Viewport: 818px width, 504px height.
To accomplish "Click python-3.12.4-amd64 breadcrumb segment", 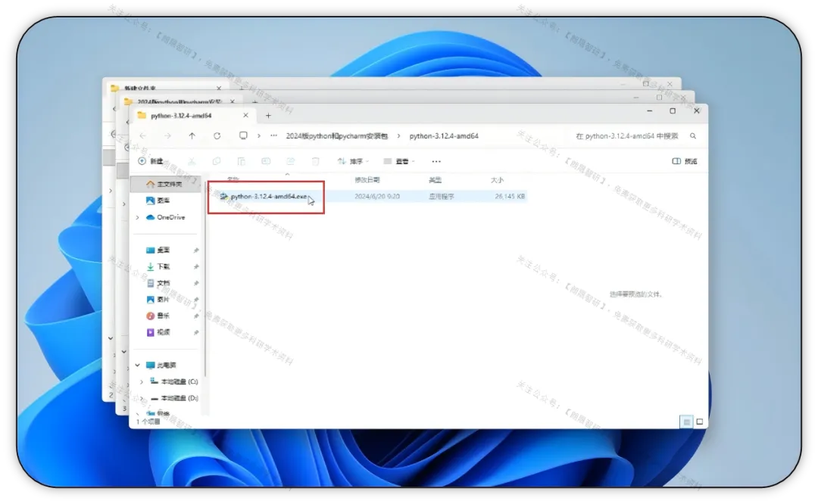I will coord(443,136).
